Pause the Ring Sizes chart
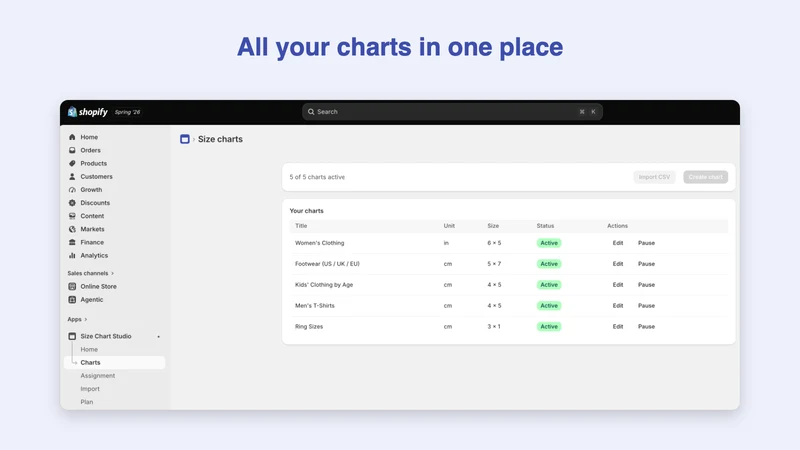This screenshot has height=450, width=800. 646,327
